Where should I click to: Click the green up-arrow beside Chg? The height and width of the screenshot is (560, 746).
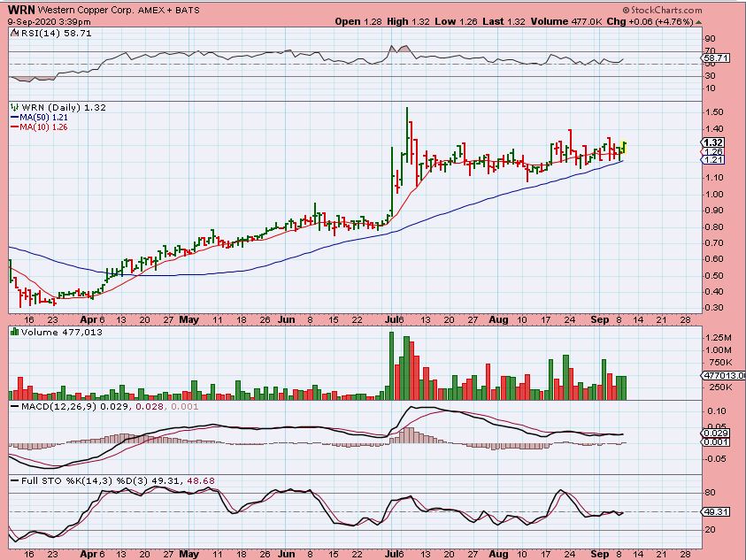click(x=698, y=22)
